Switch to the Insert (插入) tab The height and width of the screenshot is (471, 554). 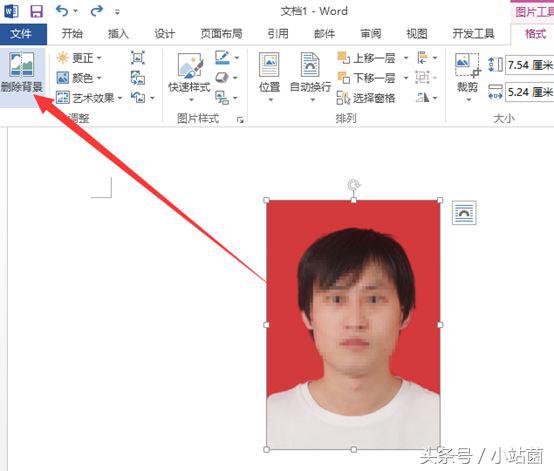tap(118, 34)
